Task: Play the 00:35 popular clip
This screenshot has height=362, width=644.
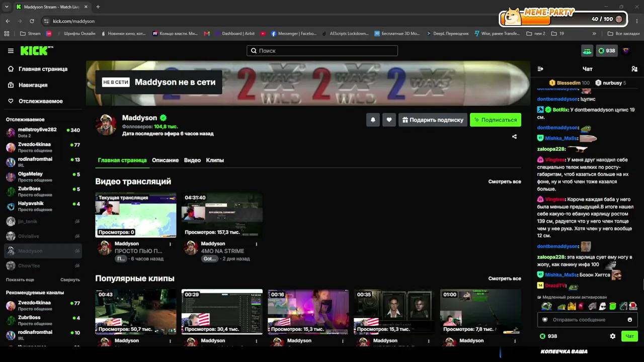Action: click(394, 312)
